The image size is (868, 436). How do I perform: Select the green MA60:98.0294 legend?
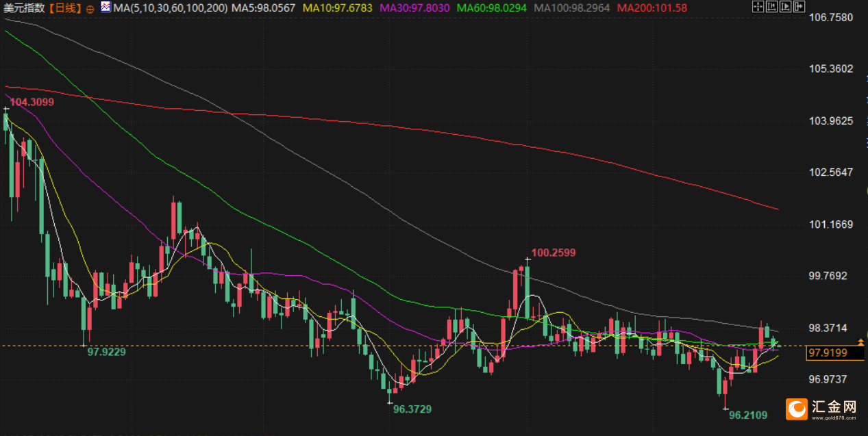(x=493, y=8)
